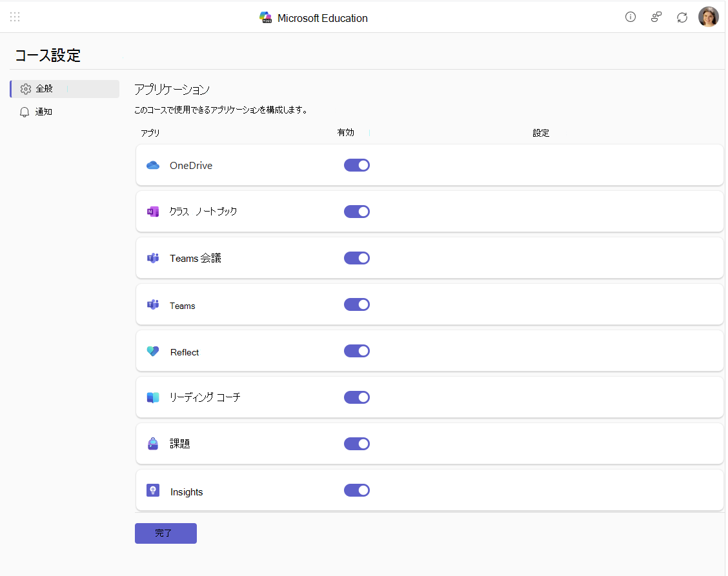Click the Teams 会議 app icon

tap(153, 258)
